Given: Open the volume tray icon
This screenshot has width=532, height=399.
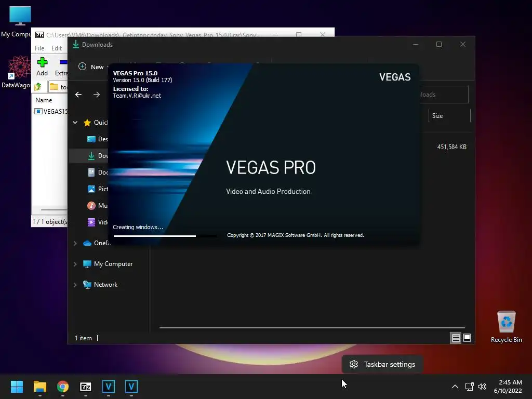Looking at the screenshot, I should 482,387.
